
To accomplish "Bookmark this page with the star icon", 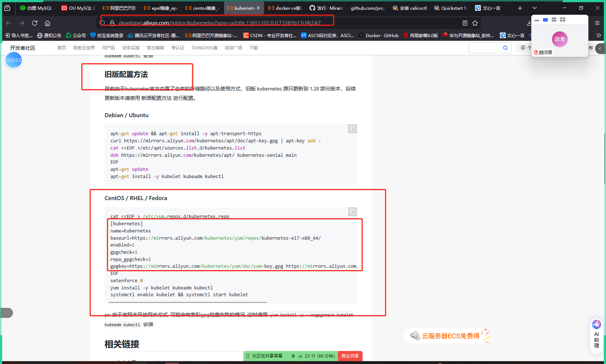I will (475, 23).
